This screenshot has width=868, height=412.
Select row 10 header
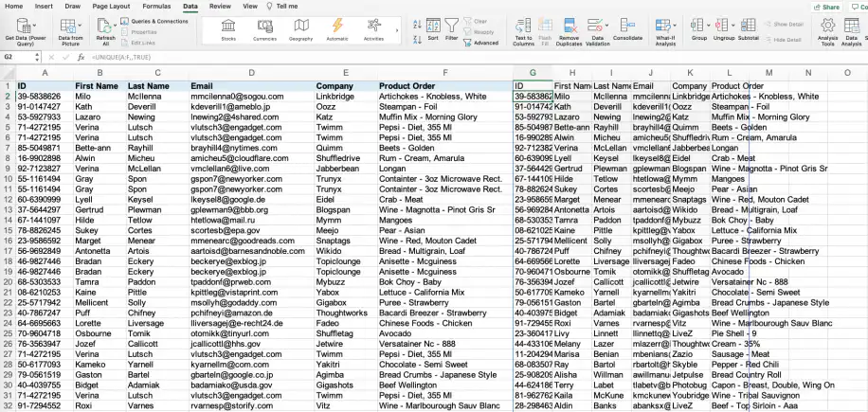pyautogui.click(x=8, y=179)
